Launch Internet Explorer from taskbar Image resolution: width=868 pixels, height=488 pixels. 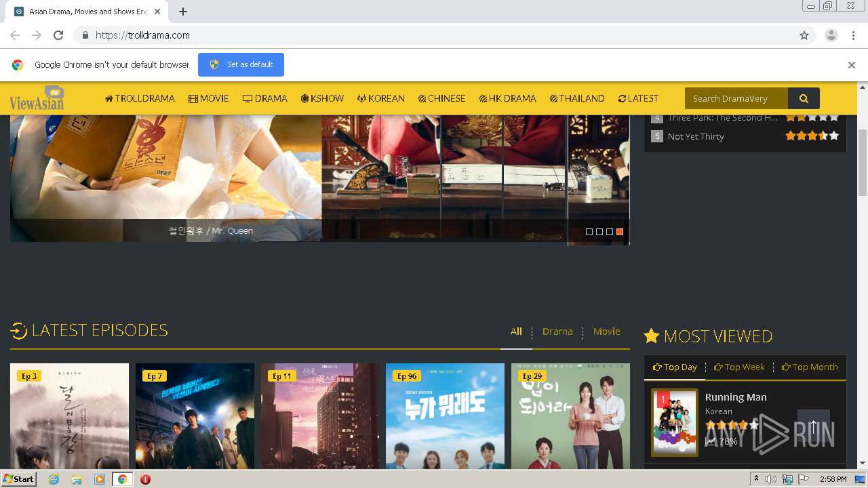tap(54, 479)
